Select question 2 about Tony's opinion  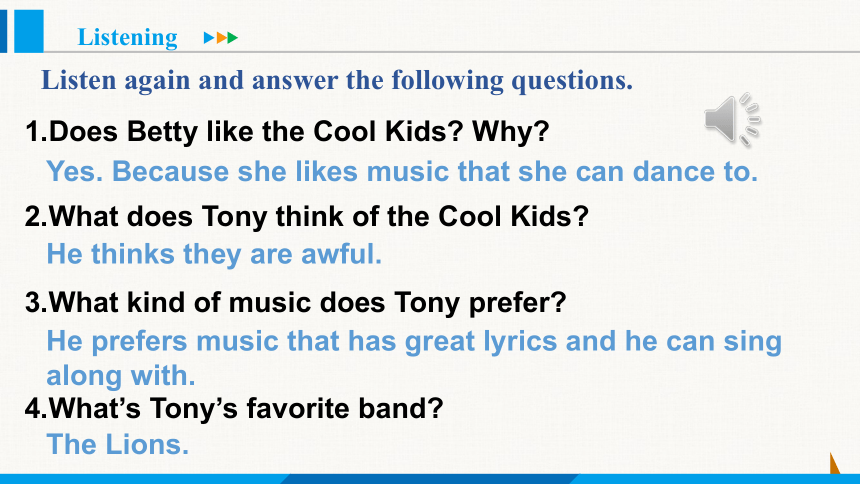(x=307, y=216)
